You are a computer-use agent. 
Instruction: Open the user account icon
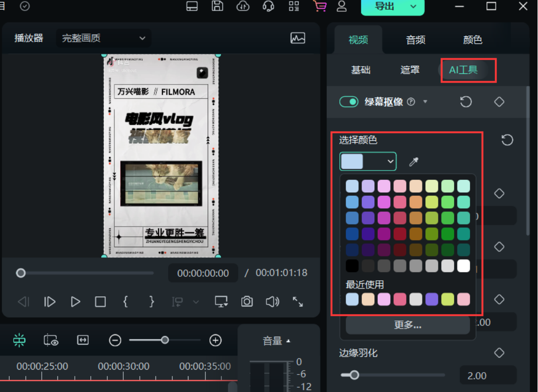click(x=341, y=6)
